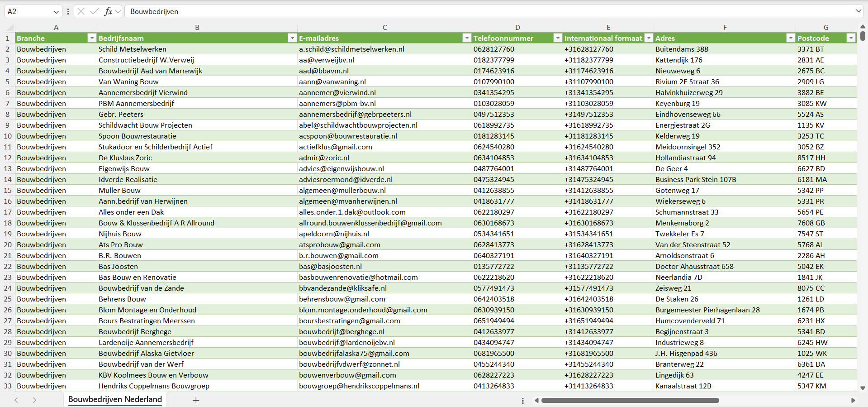Select column C header
This screenshot has width=868, height=407.
tap(384, 28)
